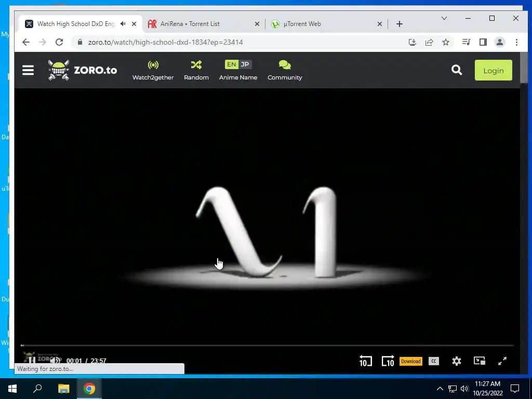The height and width of the screenshot is (399, 532).
Task: Rewind the video 10 seconds
Action: 365,361
